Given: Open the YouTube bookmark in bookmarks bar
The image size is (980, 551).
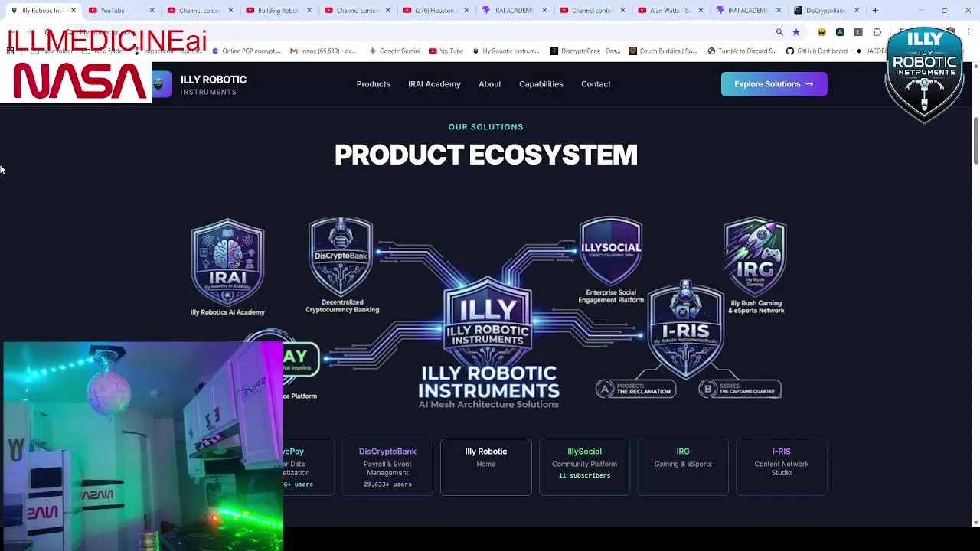Looking at the screenshot, I should (x=446, y=51).
